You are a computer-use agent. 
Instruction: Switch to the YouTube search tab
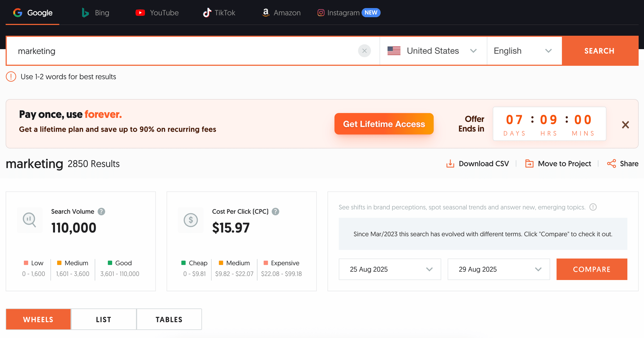click(x=157, y=13)
